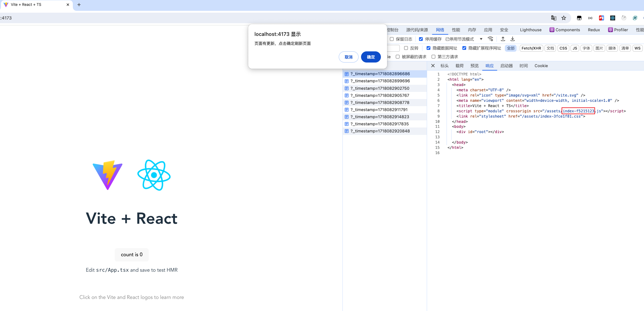The width and height of the screenshot is (644, 311).
Task: Select request ?_timestamp=1718082905767
Action: [x=385, y=95]
